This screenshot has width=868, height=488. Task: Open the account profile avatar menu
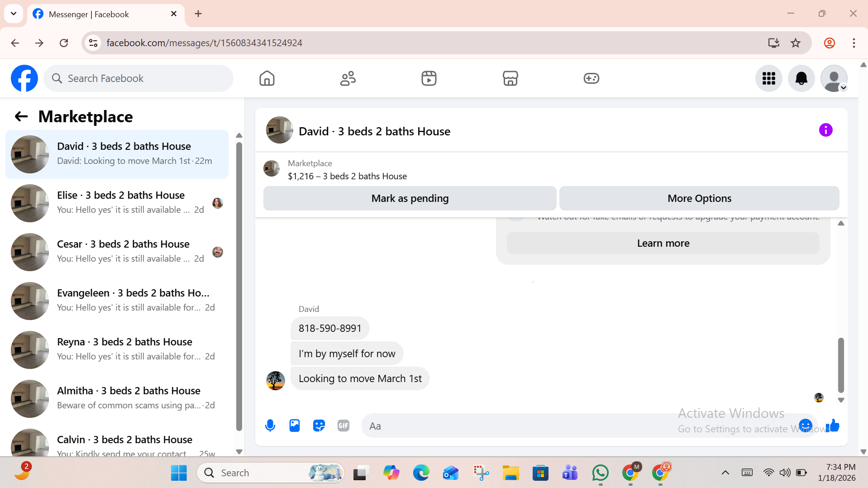click(x=834, y=78)
